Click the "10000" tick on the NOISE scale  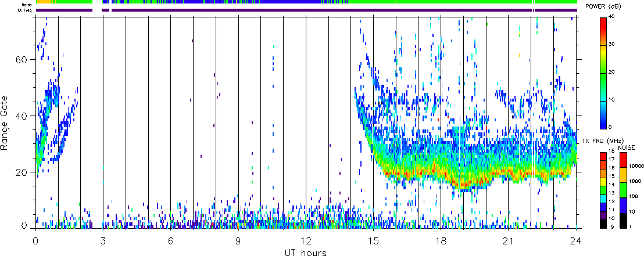tap(636, 166)
